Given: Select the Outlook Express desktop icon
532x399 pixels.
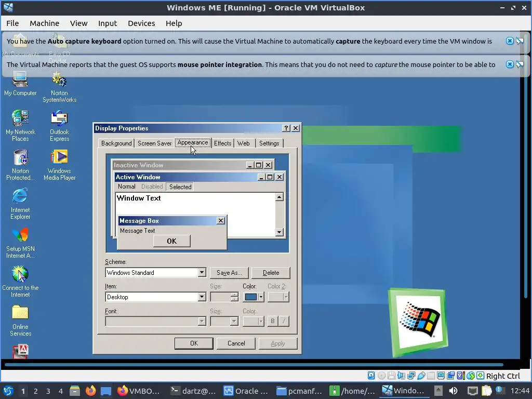Looking at the screenshot, I should [59, 126].
